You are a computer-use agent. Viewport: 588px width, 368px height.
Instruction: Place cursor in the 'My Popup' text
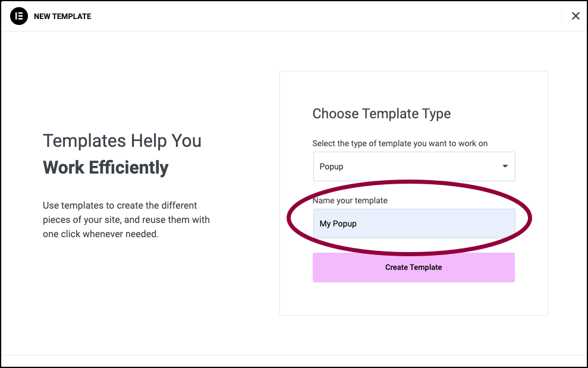(338, 224)
